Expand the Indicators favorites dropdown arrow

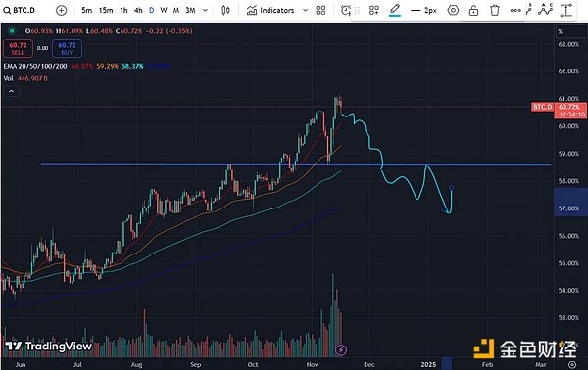pyautogui.click(x=305, y=10)
